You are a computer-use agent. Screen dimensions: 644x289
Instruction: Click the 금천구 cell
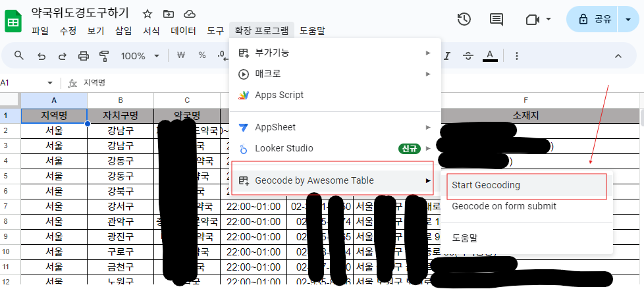121,267
